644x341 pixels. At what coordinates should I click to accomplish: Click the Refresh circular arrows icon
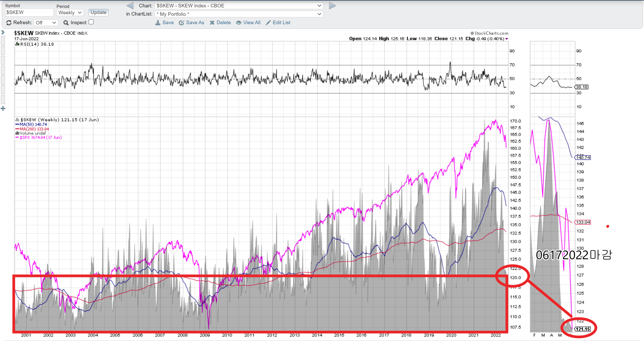[x=9, y=23]
